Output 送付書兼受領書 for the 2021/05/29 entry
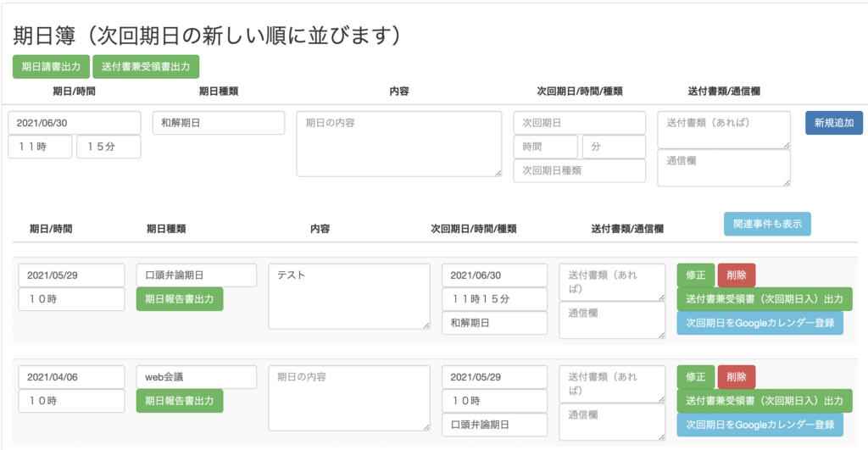Screen dimensions: 868x450 764,299
